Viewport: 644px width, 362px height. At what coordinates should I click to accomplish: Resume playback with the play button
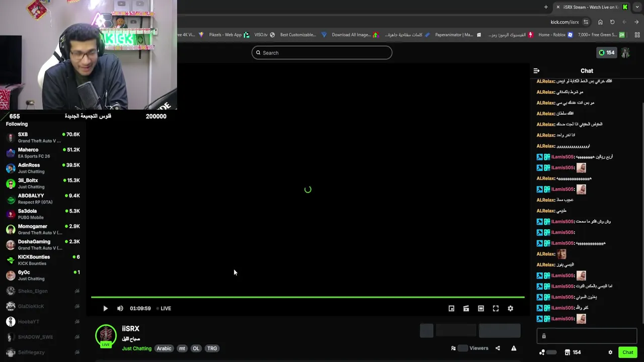[105, 308]
